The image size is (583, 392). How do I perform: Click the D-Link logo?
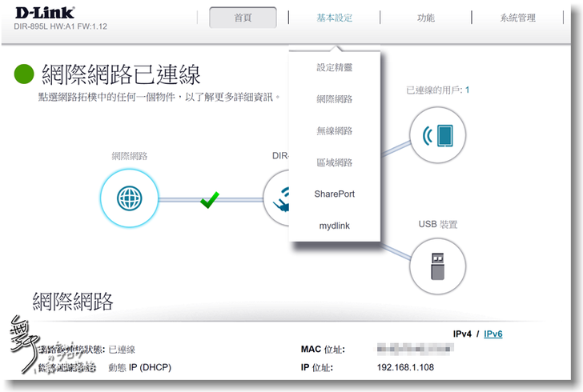[44, 13]
